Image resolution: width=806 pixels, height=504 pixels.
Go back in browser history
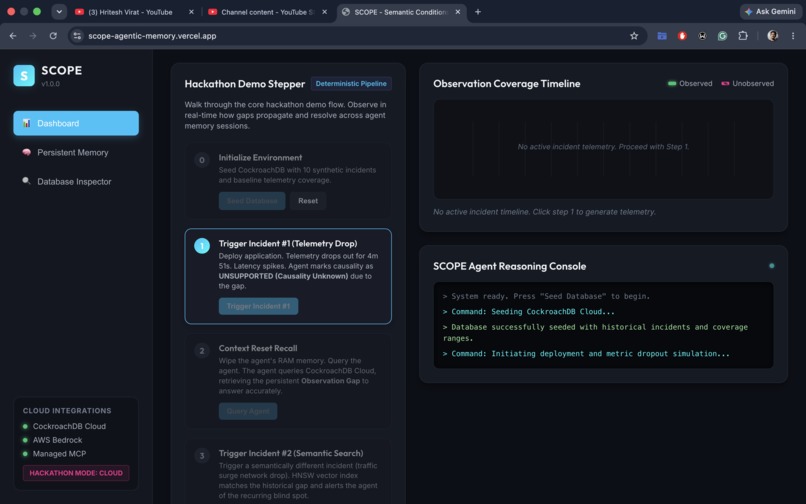(13, 36)
